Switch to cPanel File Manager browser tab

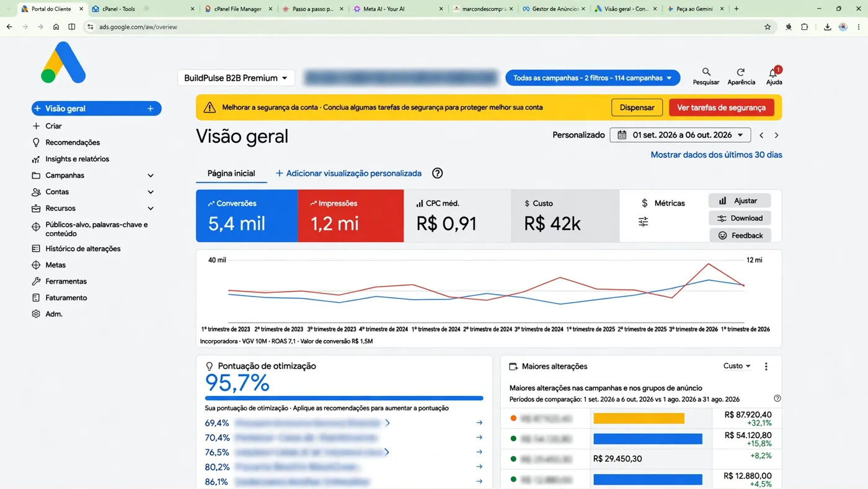pos(239,9)
